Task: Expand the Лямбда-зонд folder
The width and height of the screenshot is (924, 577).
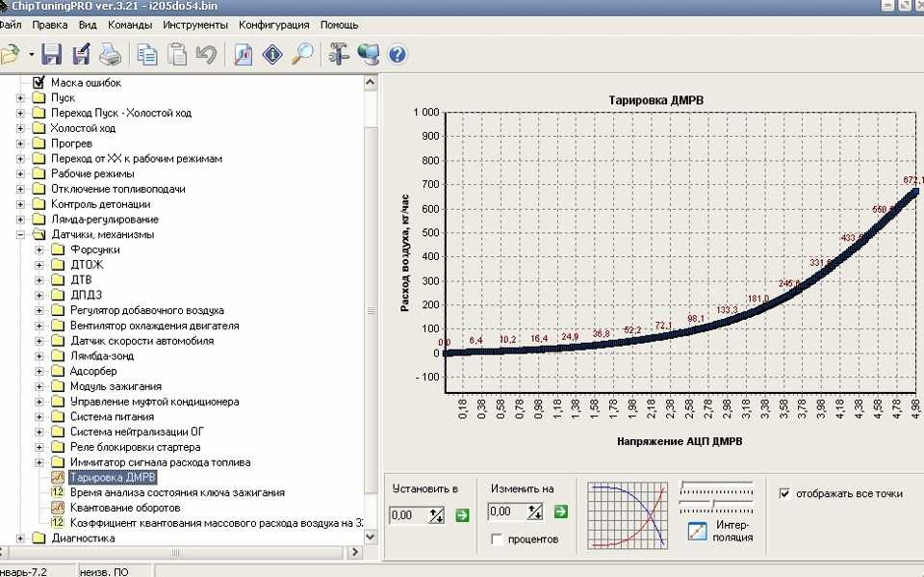Action: coord(38,355)
